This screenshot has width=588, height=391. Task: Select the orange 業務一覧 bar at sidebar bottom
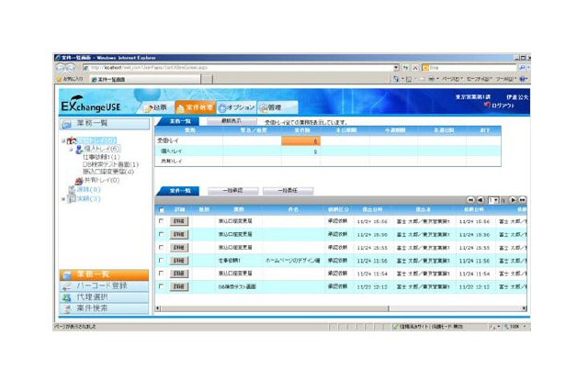tap(104, 275)
